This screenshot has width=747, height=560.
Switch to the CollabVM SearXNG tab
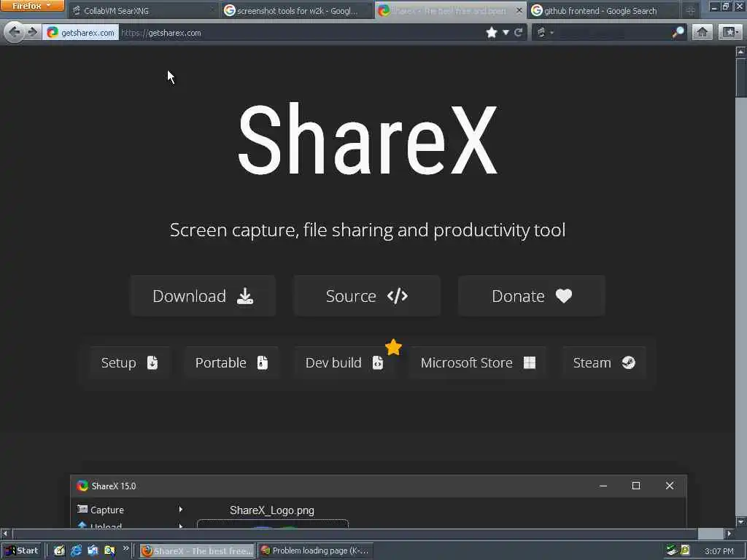(x=143, y=10)
